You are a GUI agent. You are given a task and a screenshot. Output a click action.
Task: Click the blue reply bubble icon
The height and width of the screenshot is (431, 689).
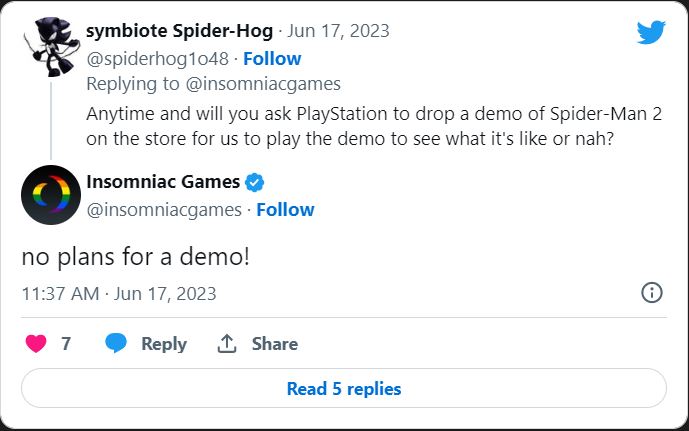pyautogui.click(x=116, y=343)
